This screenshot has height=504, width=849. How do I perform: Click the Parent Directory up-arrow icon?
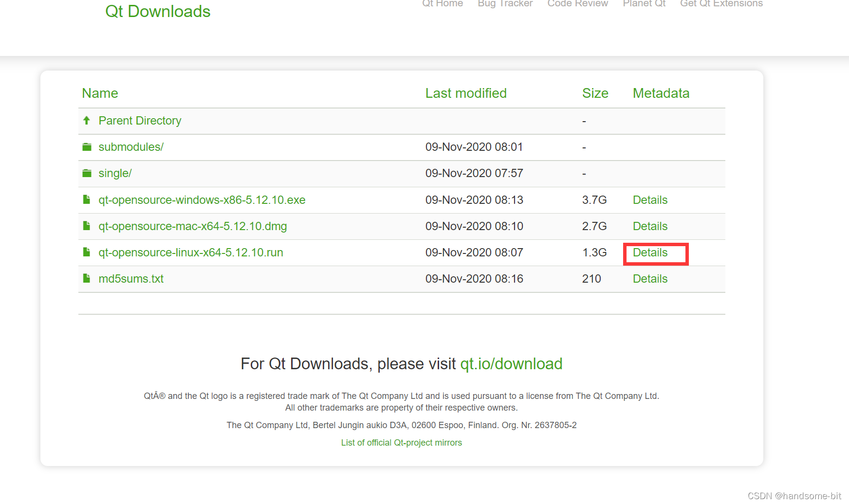pos(87,120)
